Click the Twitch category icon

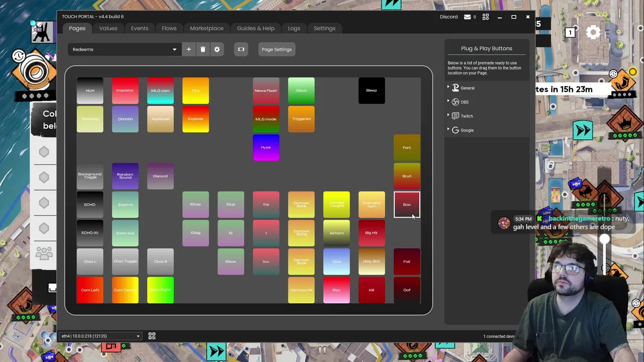tap(455, 116)
